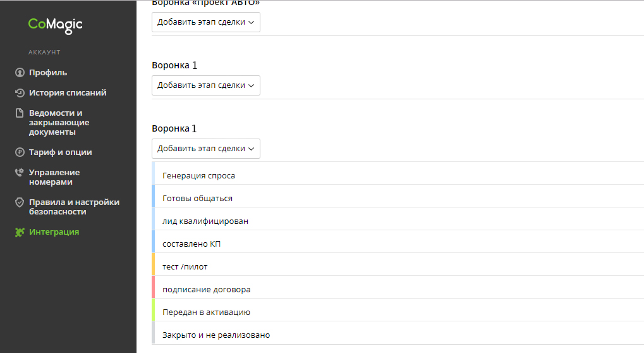Click the red swatch beside подписание договора
Viewport: 644px width, 353px height.
pos(153,287)
